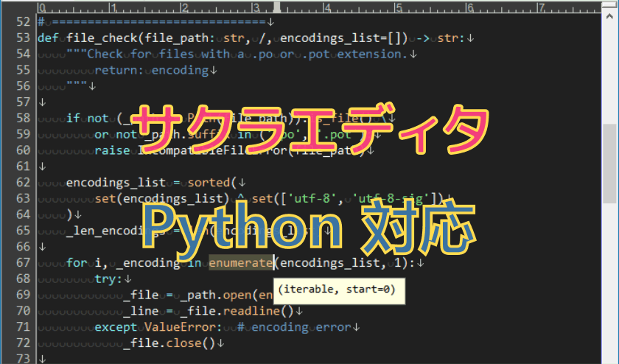
Task: Click 'encodings_list, 1' arguments on line 67
Action: (340, 262)
